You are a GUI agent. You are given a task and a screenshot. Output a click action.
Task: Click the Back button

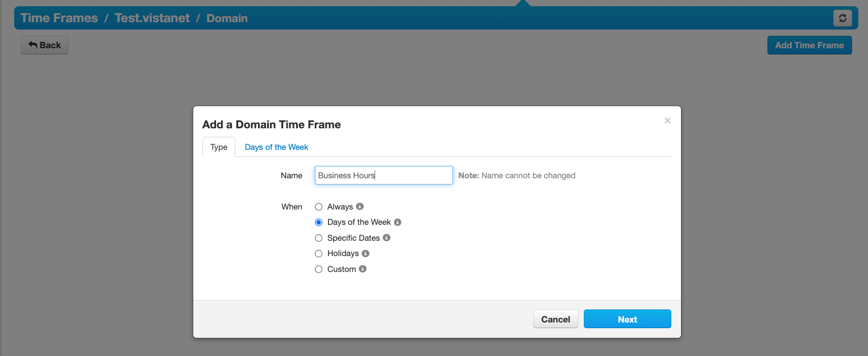44,45
